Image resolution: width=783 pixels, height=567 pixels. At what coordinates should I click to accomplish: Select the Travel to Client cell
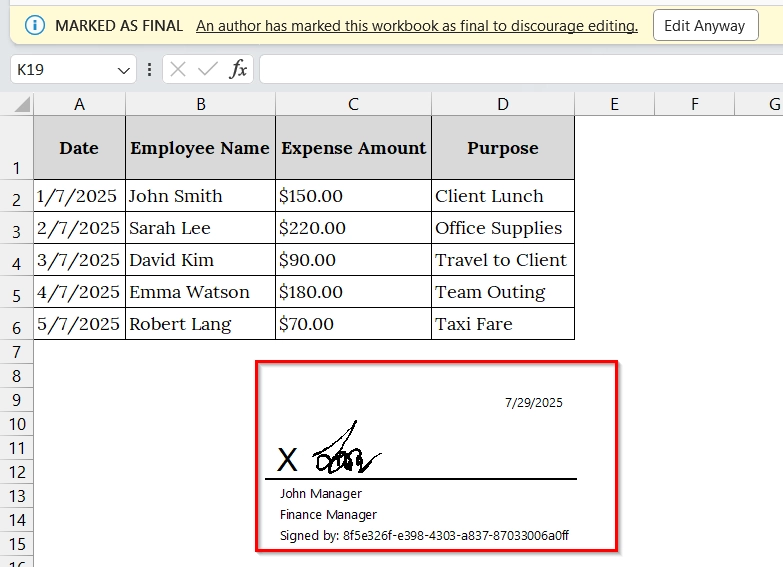[503, 260]
